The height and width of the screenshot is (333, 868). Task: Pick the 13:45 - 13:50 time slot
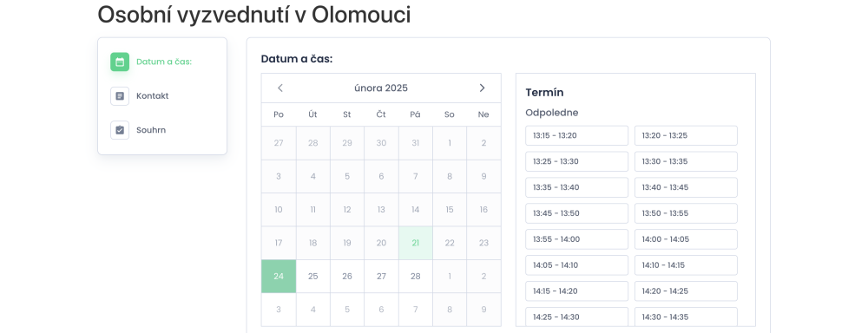click(577, 213)
